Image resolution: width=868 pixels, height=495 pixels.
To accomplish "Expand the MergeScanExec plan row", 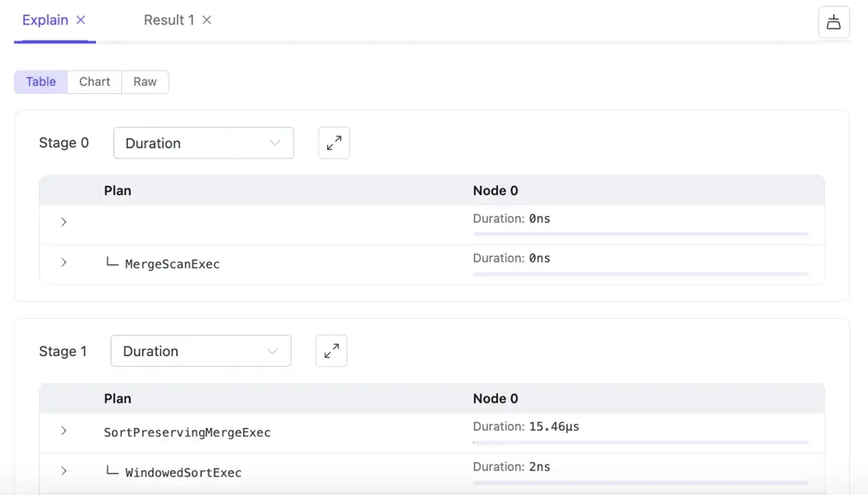I will click(64, 263).
